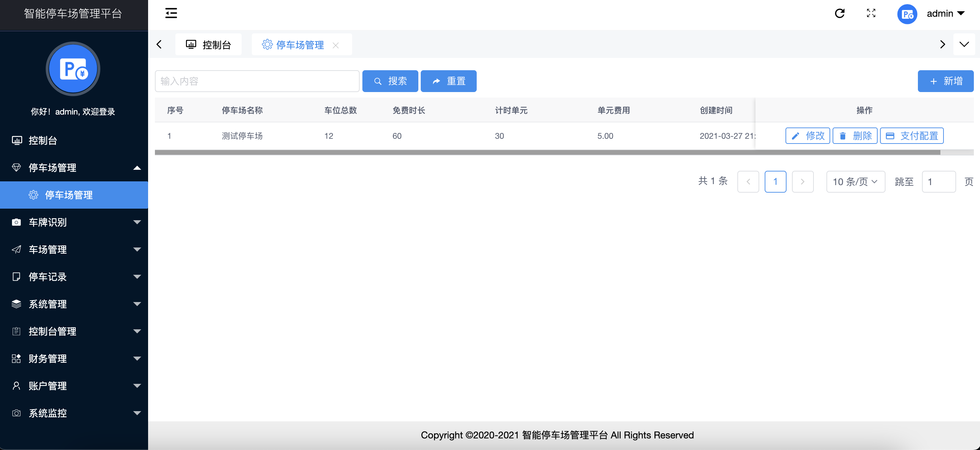
Task: Select the 控制台 dashboard icon in sidebar
Action: coord(16,140)
